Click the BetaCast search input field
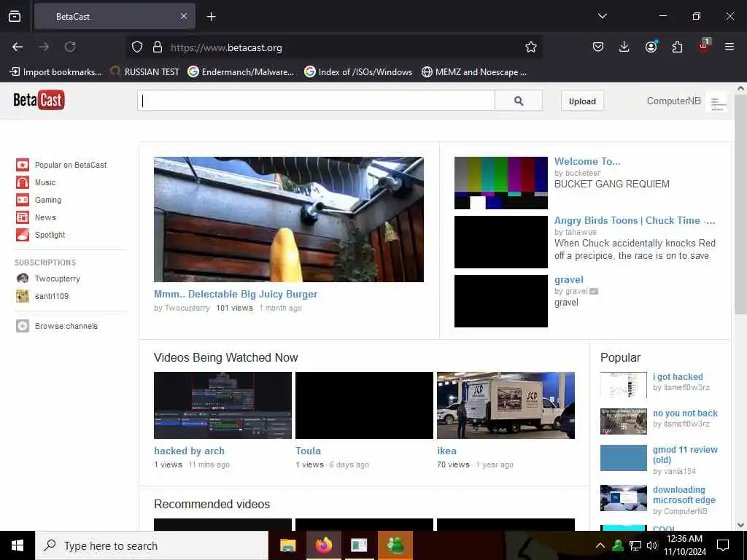The height and width of the screenshot is (560, 747). (317, 101)
